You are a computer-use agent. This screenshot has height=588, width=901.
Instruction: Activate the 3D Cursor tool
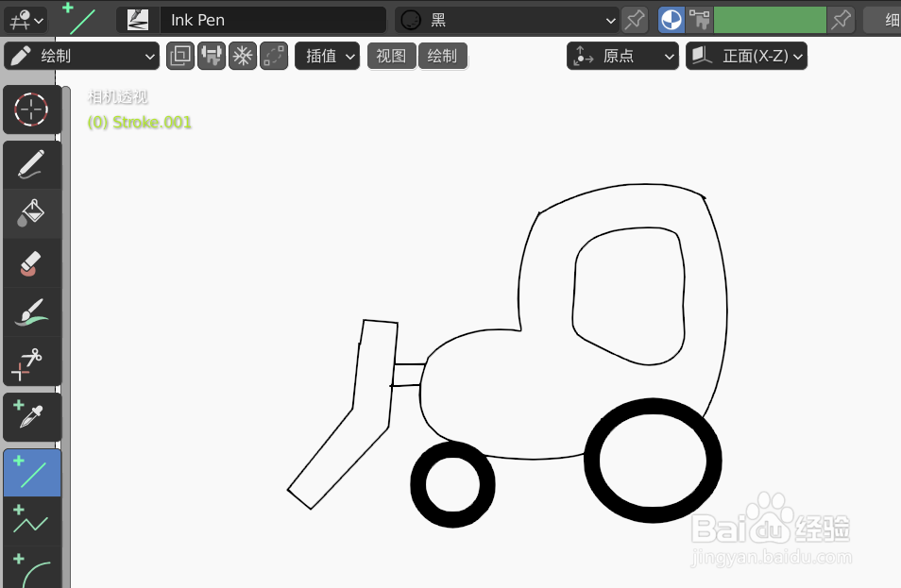click(32, 109)
